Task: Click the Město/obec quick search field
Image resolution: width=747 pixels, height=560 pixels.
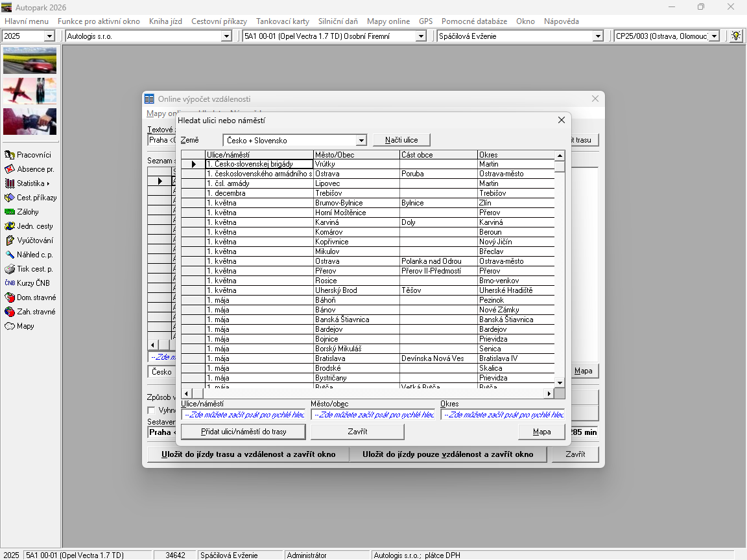Action: (x=373, y=415)
